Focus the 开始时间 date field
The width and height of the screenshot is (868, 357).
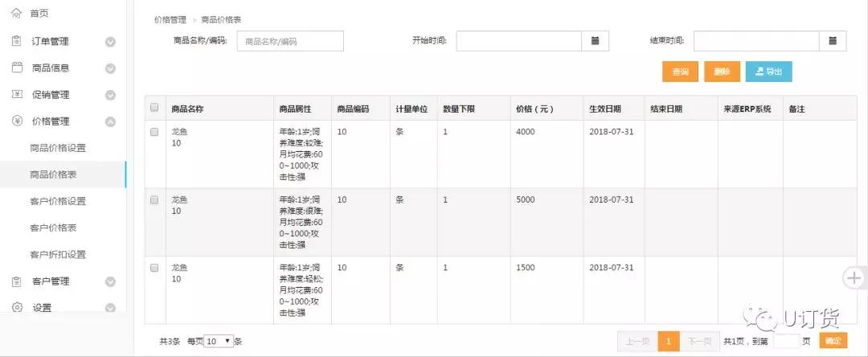[x=518, y=40]
